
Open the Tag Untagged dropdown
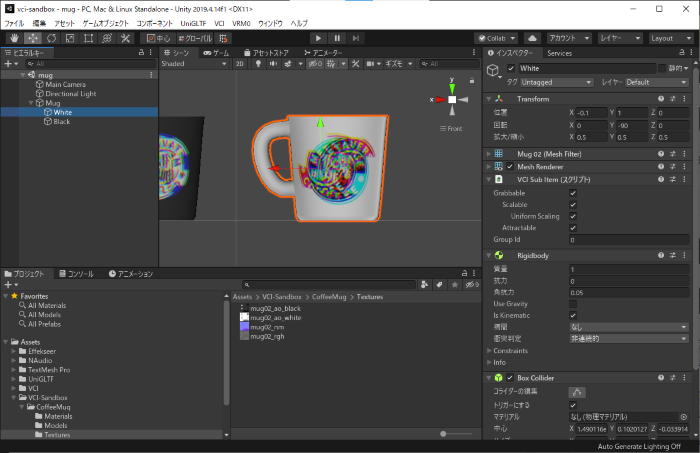click(556, 83)
